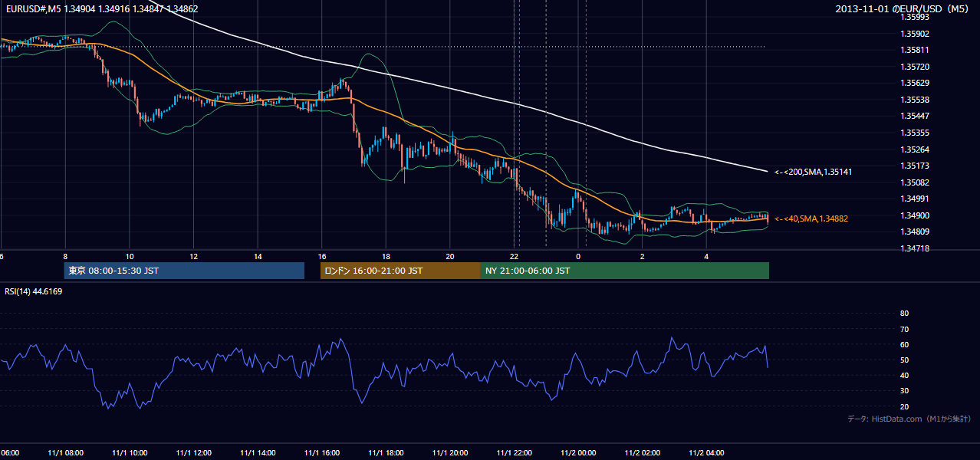Click hour tick 12 below the price chart
980x460 pixels.
pos(193,257)
